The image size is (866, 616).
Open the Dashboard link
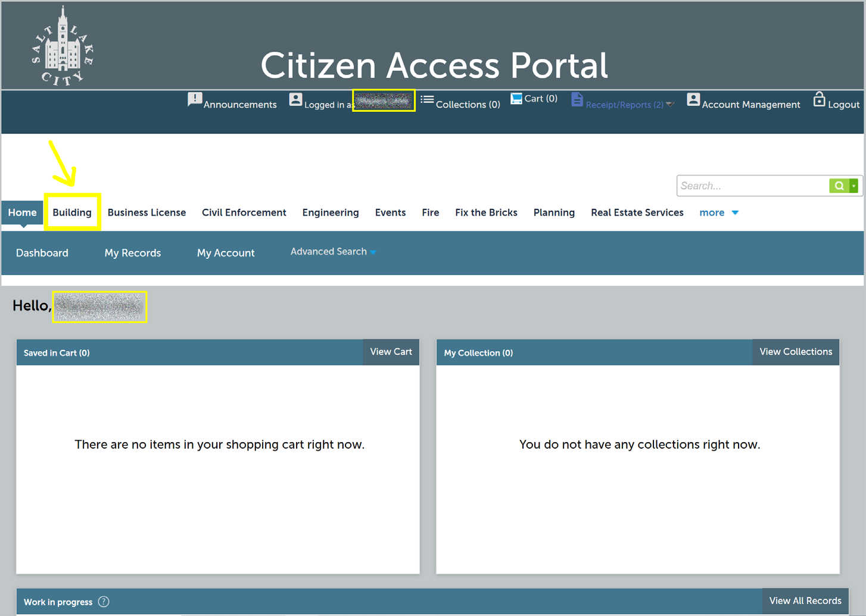42,253
